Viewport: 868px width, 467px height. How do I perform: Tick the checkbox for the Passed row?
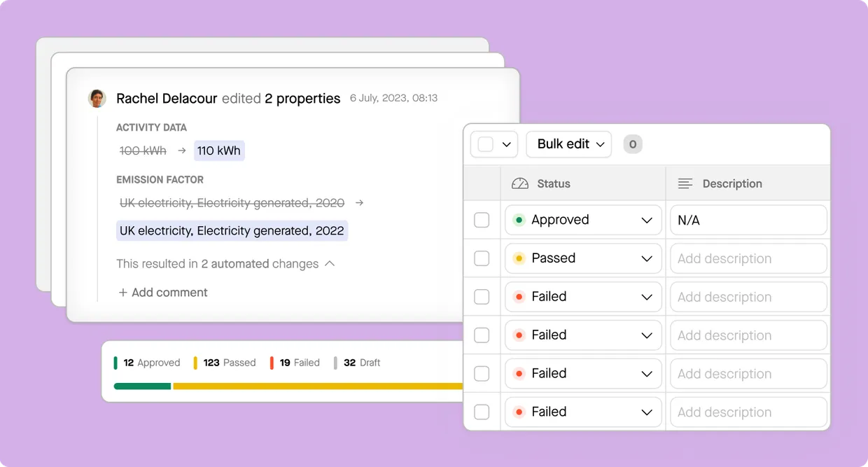pos(482,258)
